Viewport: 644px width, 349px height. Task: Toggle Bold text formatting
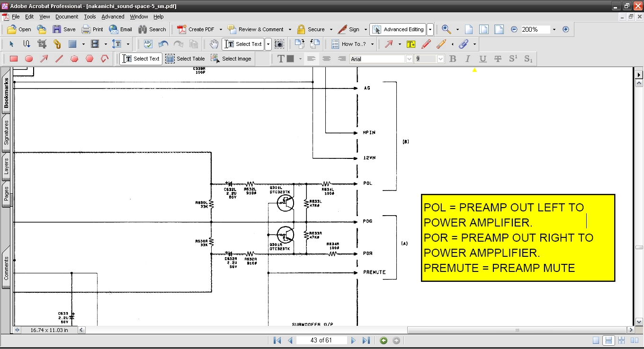coord(453,59)
